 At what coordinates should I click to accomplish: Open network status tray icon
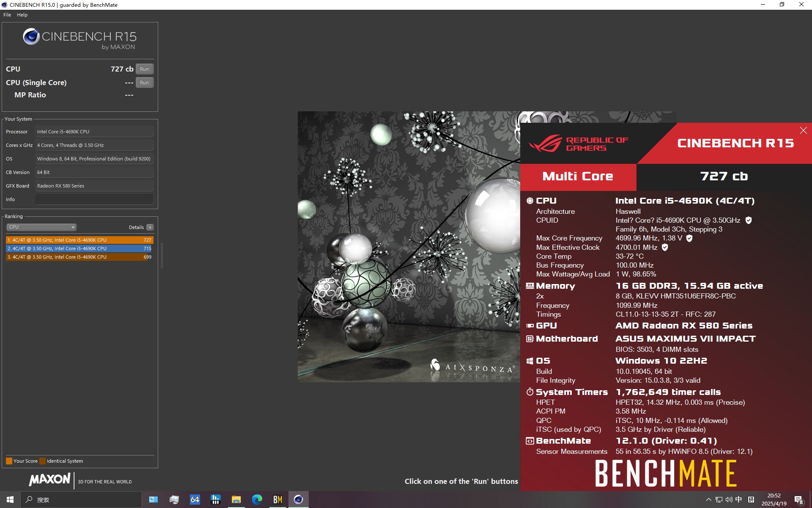pyautogui.click(x=719, y=500)
